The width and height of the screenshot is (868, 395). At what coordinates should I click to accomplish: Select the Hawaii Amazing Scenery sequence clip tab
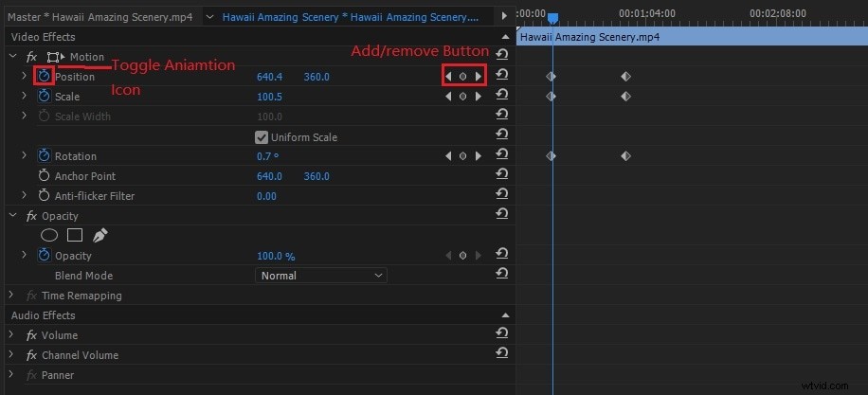(351, 17)
